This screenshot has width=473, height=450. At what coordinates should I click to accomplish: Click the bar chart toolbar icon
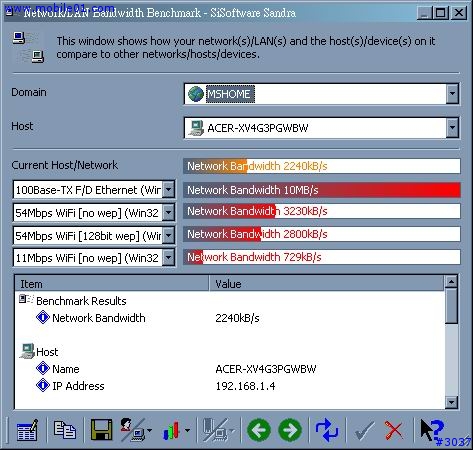tap(172, 430)
